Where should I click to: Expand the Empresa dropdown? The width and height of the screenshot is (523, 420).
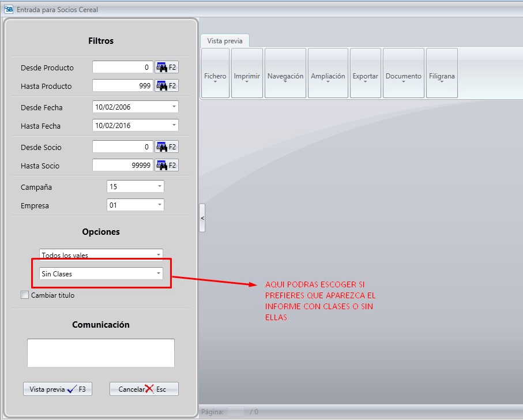point(159,205)
